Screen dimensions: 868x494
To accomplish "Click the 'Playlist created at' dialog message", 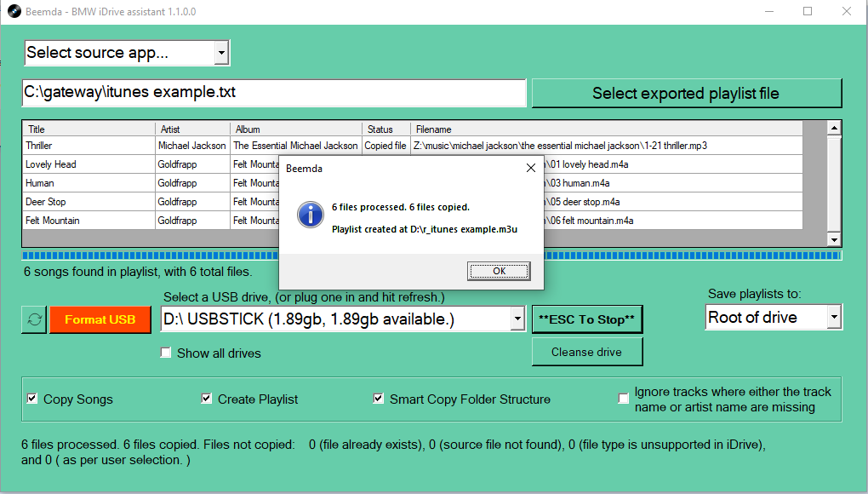I will [x=425, y=229].
